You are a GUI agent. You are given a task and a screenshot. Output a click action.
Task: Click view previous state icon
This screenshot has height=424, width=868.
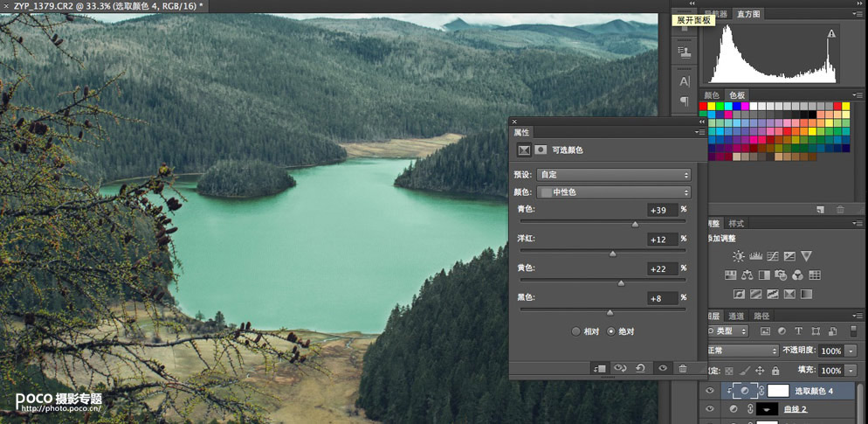[x=620, y=368]
